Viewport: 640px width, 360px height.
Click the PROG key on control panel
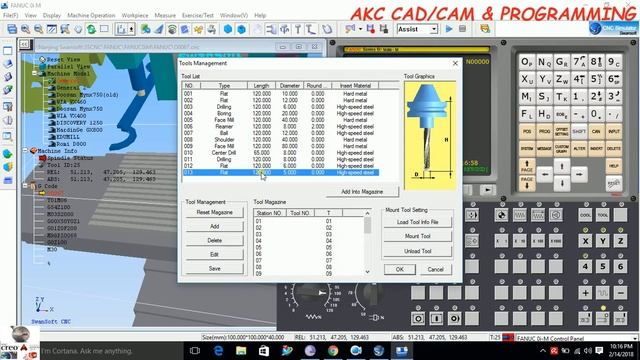544,131
